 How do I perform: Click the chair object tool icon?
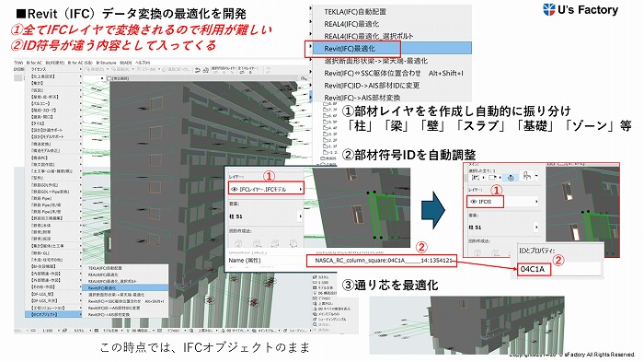527,177
